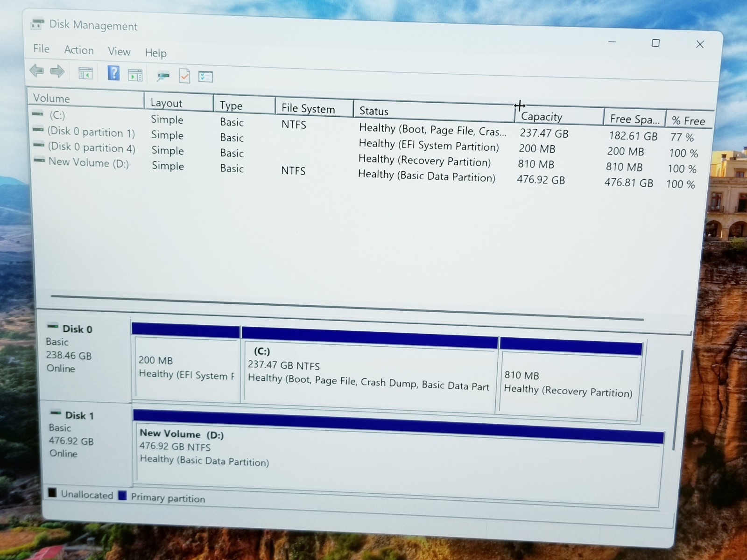Sort by the Free Space column header
The height and width of the screenshot is (560, 747).
click(634, 119)
